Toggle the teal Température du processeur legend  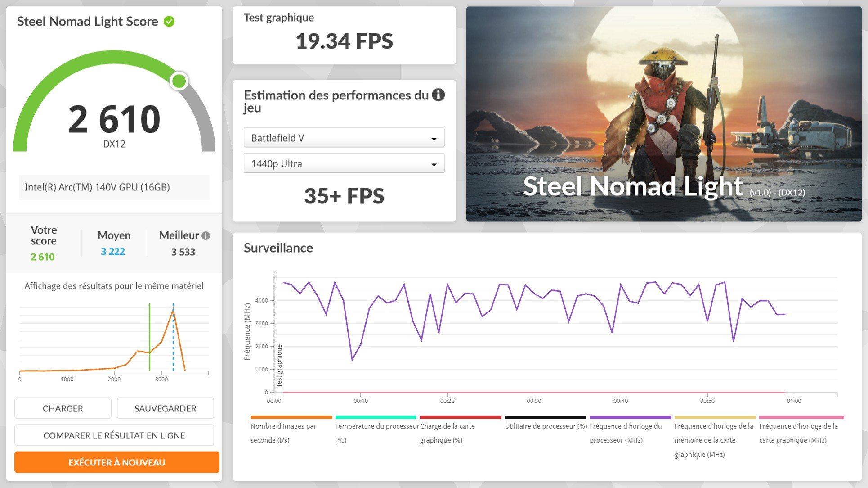coord(376,430)
